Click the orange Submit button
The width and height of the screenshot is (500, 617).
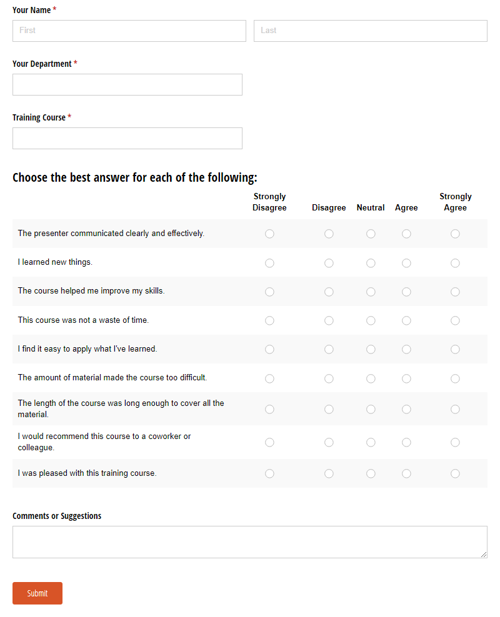[x=37, y=593]
